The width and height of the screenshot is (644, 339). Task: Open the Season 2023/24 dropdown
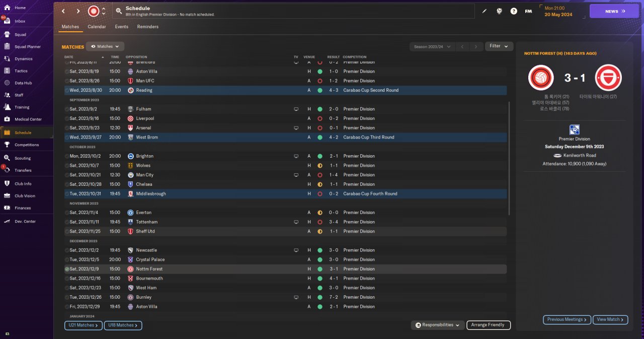tap(432, 46)
